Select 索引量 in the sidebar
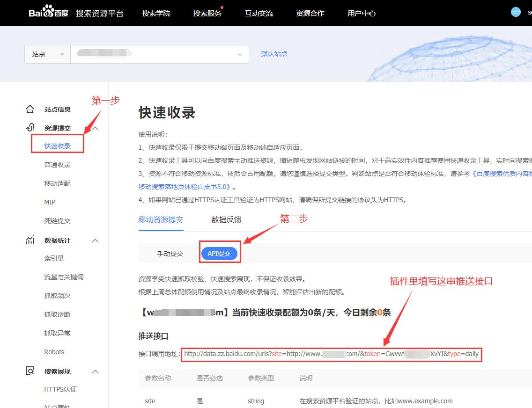 (54, 258)
